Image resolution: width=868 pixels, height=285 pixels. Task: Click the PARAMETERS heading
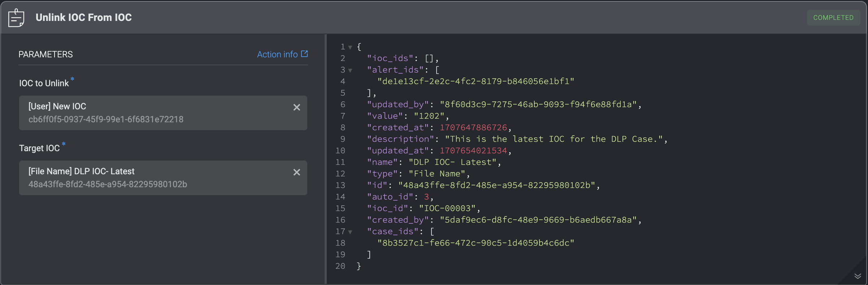pyautogui.click(x=45, y=54)
